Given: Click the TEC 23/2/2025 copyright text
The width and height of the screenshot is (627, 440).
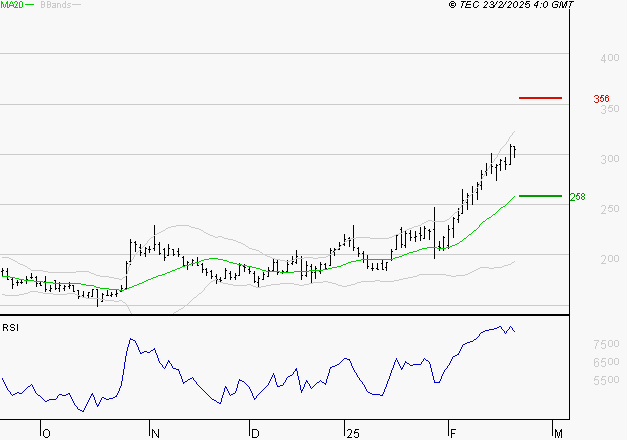Looking at the screenshot, I should 511,5.
